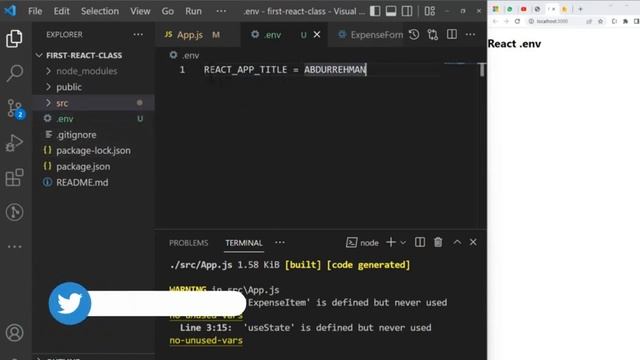
Task: Split the terminal pane
Action: 420,242
